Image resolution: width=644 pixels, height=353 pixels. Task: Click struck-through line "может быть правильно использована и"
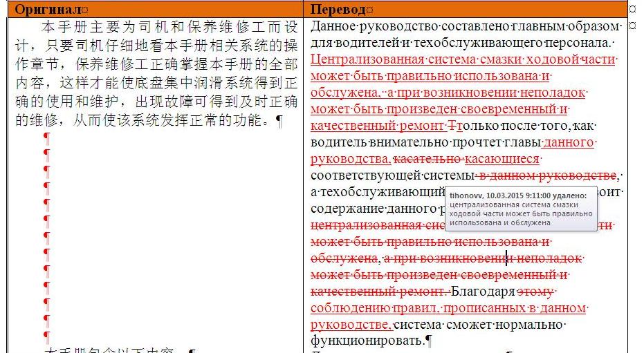430,242
